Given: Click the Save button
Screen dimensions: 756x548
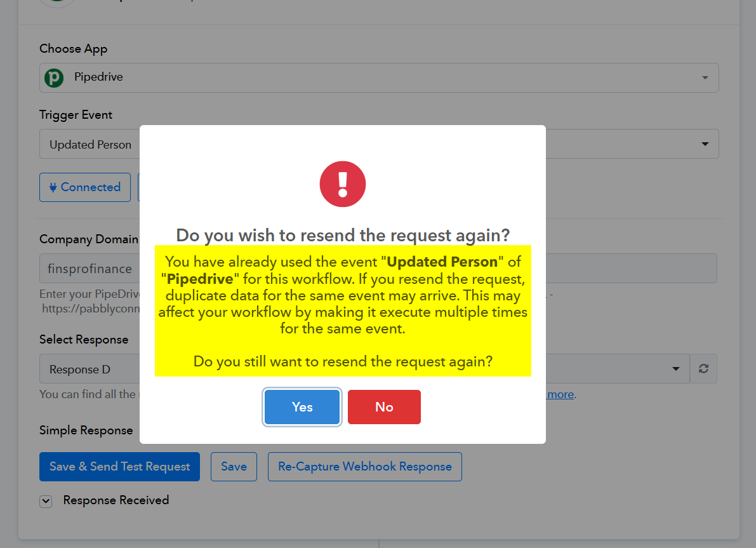Looking at the screenshot, I should click(234, 467).
